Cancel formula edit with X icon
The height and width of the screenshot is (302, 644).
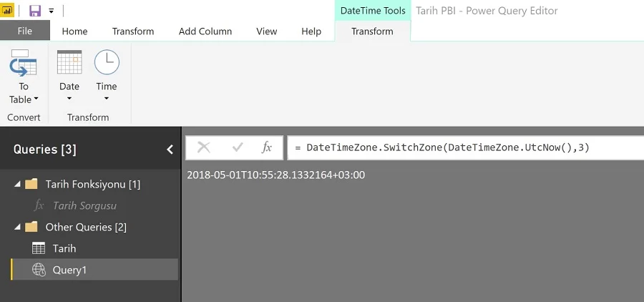(x=204, y=147)
